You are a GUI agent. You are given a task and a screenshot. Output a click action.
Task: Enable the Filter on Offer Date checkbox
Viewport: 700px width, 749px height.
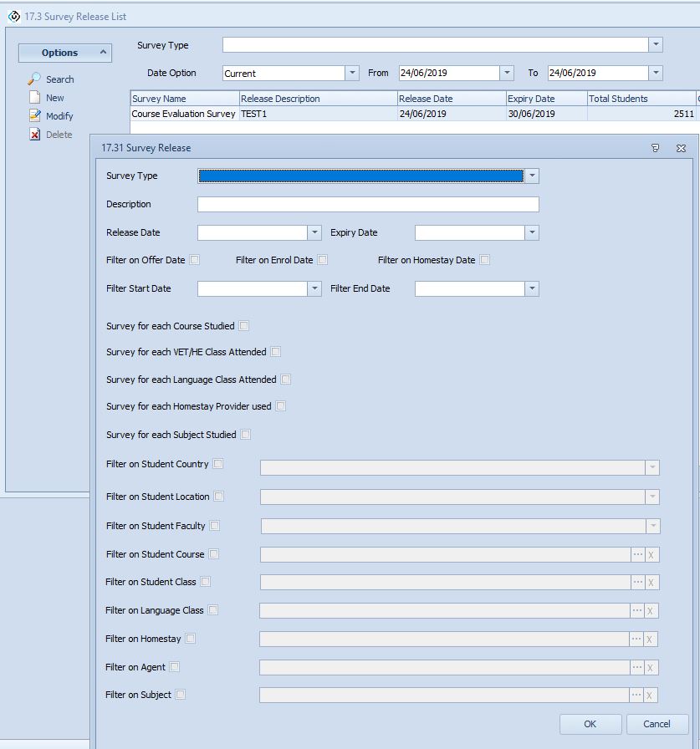pyautogui.click(x=195, y=260)
